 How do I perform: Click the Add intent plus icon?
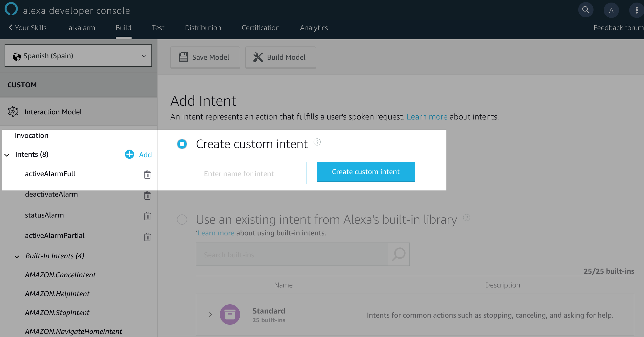point(130,154)
